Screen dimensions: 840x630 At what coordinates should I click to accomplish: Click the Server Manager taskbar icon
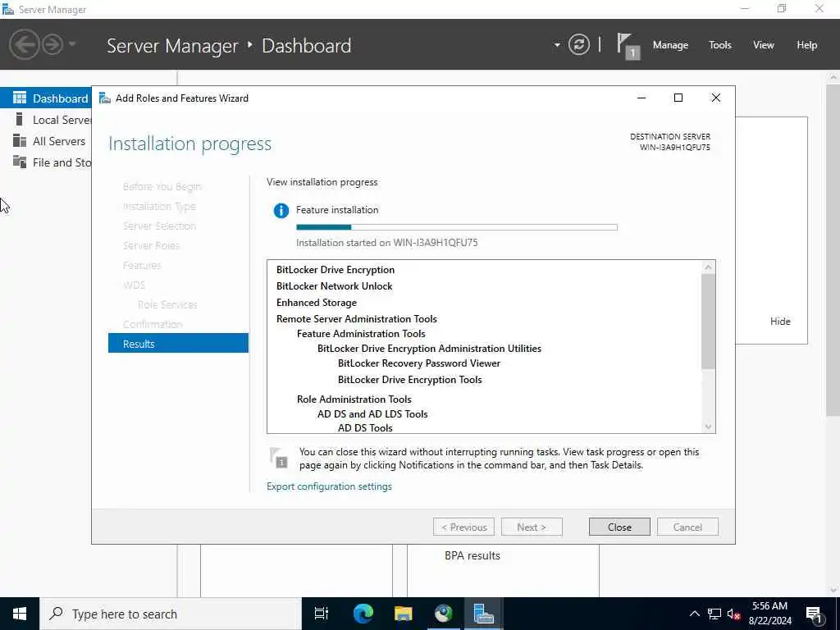pyautogui.click(x=483, y=614)
